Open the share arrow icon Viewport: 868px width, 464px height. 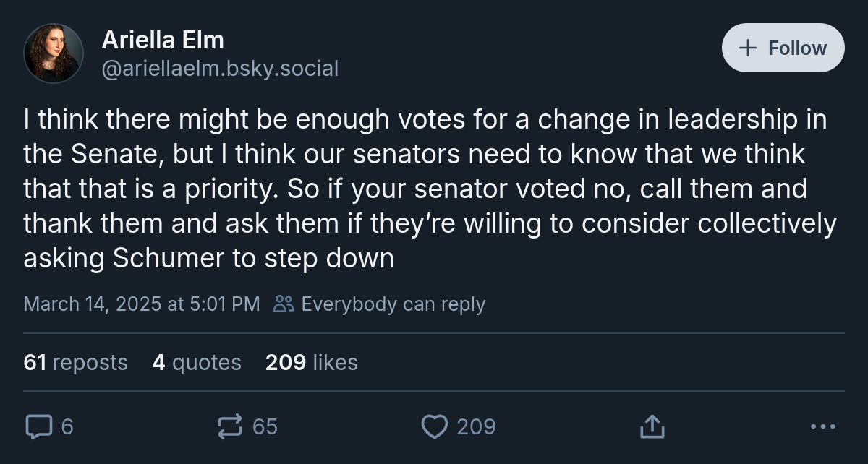click(652, 426)
